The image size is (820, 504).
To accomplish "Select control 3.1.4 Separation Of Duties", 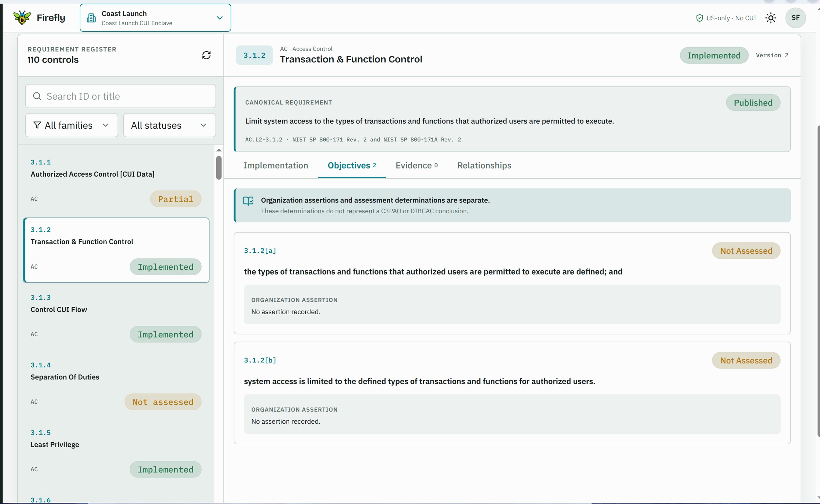I will [x=116, y=385].
